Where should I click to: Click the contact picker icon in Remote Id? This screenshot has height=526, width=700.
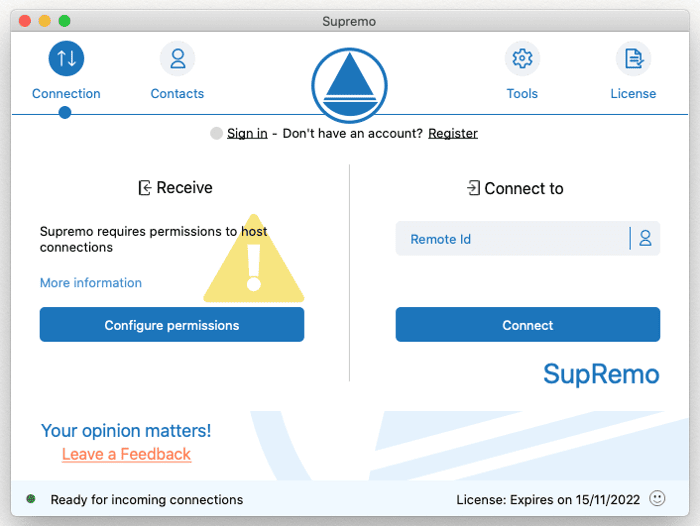pos(645,238)
